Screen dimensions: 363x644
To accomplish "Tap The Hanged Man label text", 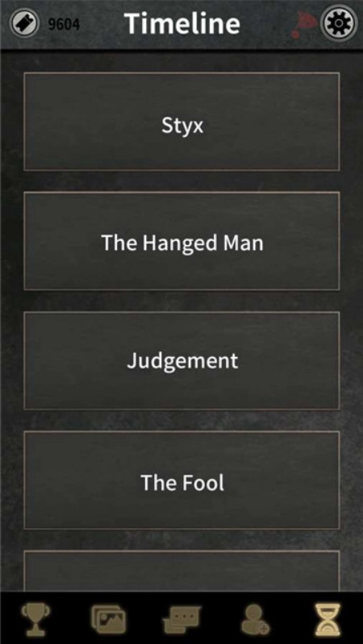I will click(182, 243).
